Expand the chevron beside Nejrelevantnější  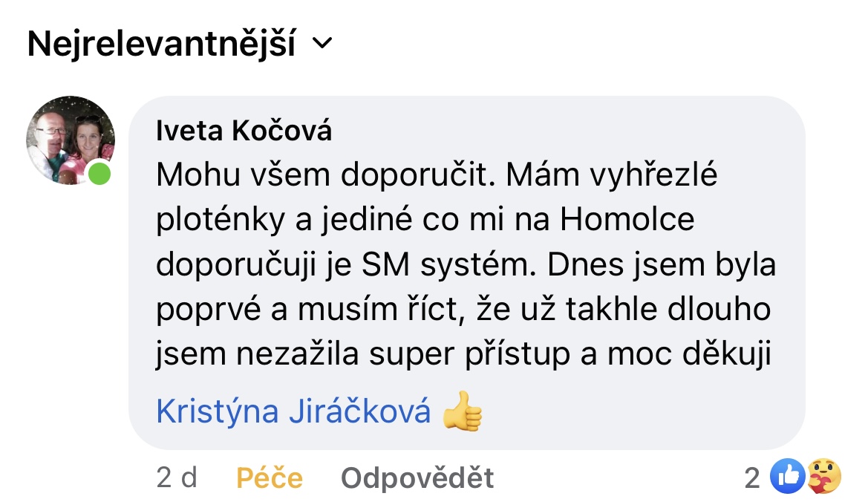click(322, 45)
